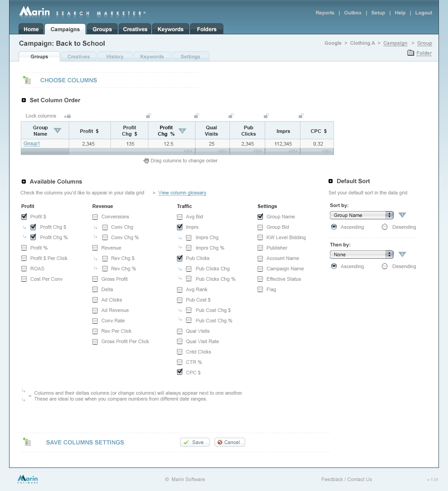Open the Then by None dropdown
This screenshot has height=491, width=448.
(362, 255)
